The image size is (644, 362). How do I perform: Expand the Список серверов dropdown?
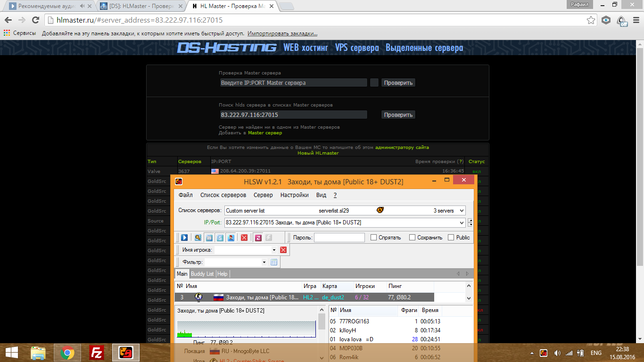461,211
